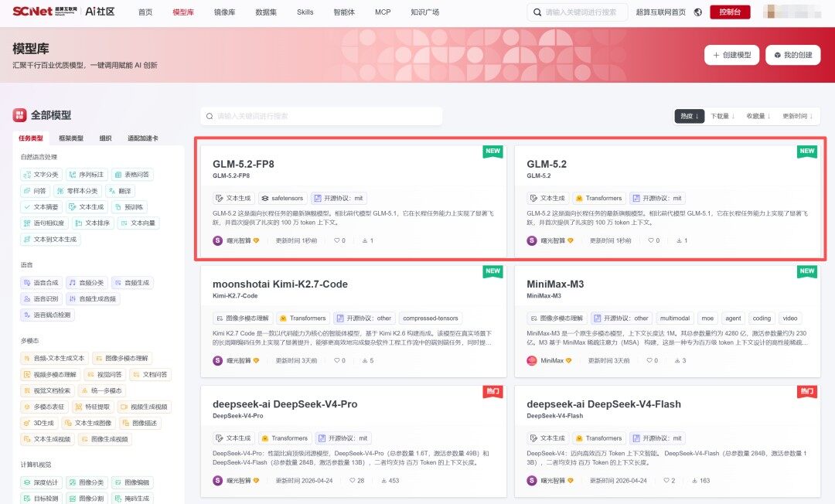This screenshot has height=504, width=835.
Task: Click the heart icon on DeepSeek-V4-Flash card
Action: [x=666, y=481]
